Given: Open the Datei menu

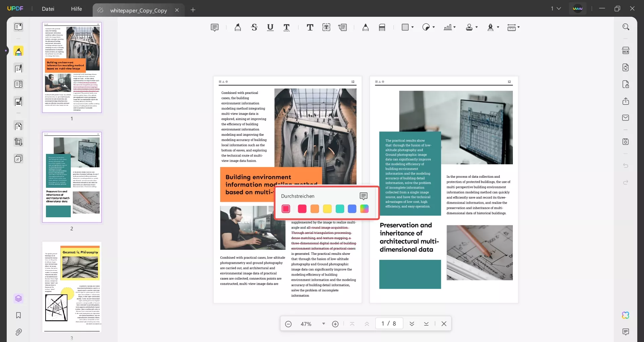Looking at the screenshot, I should pyautogui.click(x=48, y=9).
